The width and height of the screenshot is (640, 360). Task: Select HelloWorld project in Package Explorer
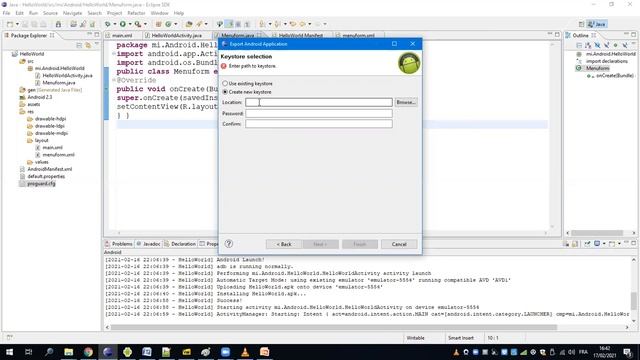[x=31, y=54]
